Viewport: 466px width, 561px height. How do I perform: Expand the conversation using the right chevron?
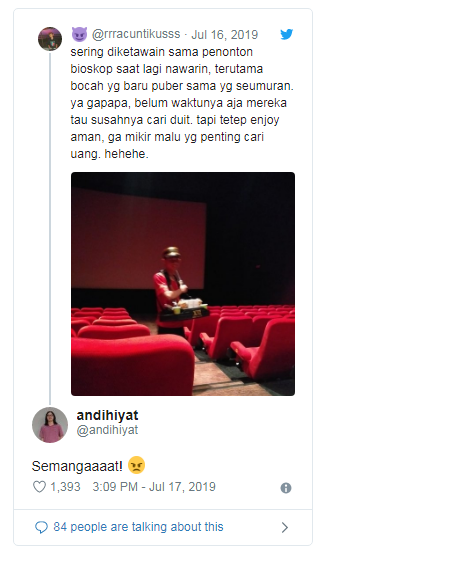(285, 527)
